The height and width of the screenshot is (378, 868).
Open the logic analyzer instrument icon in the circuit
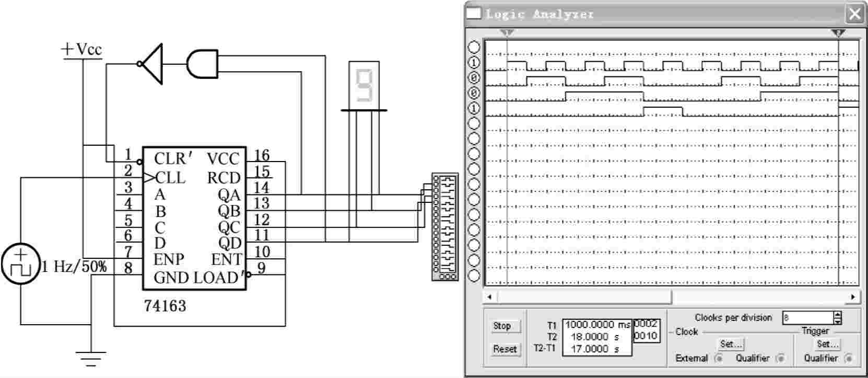(445, 227)
